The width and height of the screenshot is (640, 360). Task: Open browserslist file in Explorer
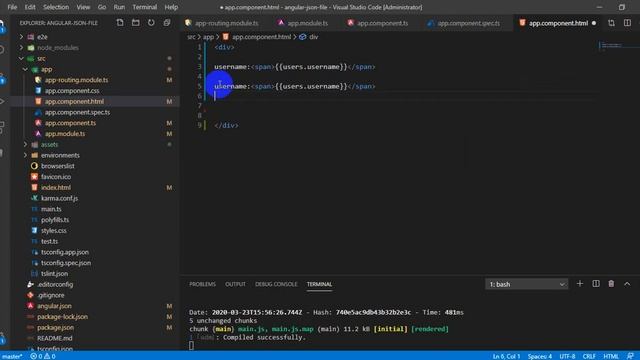[x=58, y=166]
